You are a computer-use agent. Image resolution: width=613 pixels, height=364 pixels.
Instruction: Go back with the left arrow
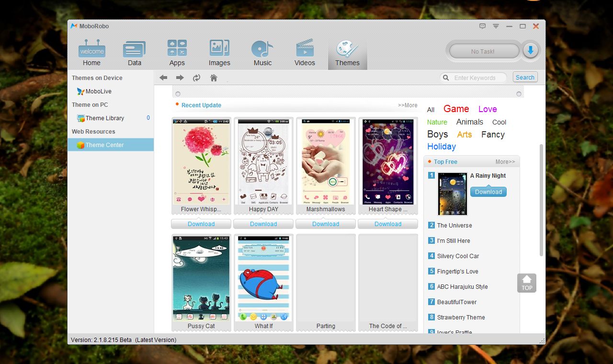(x=163, y=78)
